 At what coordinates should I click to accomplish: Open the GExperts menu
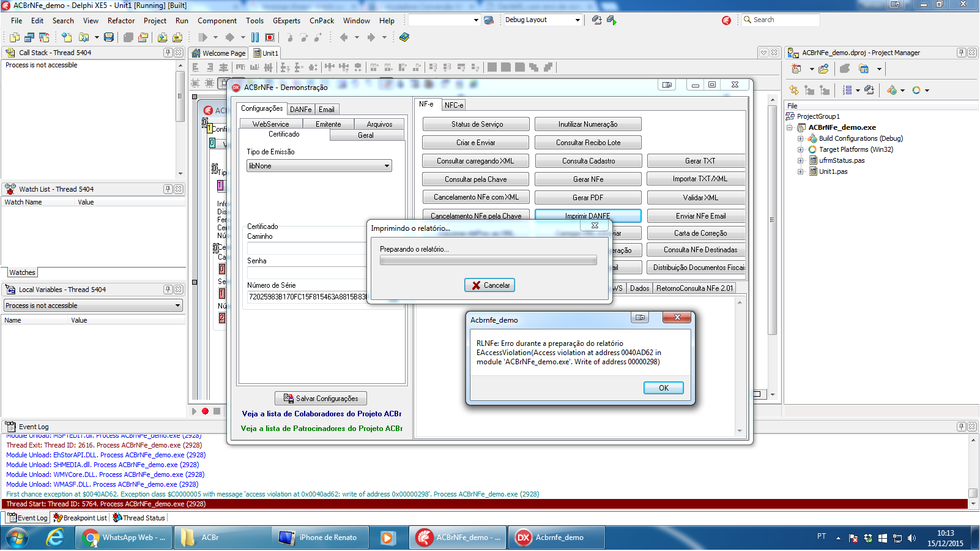coord(286,21)
